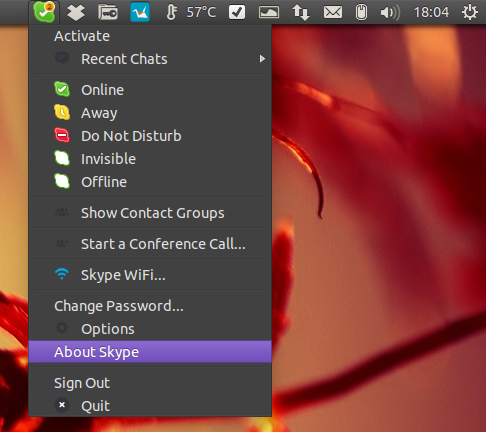Open the power cog session menu
The width and height of the screenshot is (486, 432).
point(470,13)
